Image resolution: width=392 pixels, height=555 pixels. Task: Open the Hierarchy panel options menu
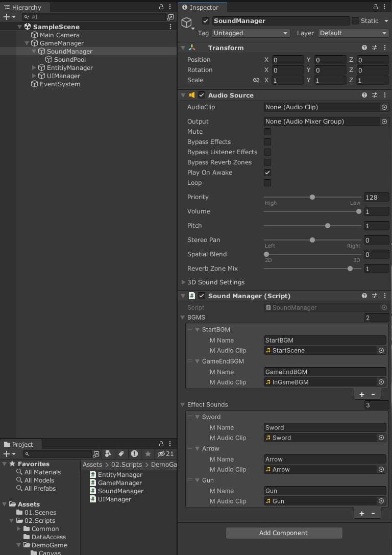coord(170,7)
